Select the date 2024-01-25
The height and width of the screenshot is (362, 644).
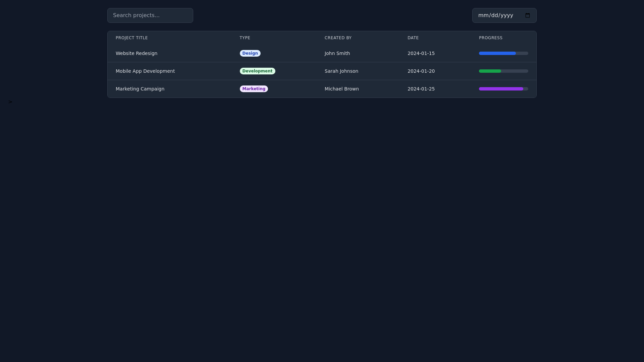tap(421, 89)
